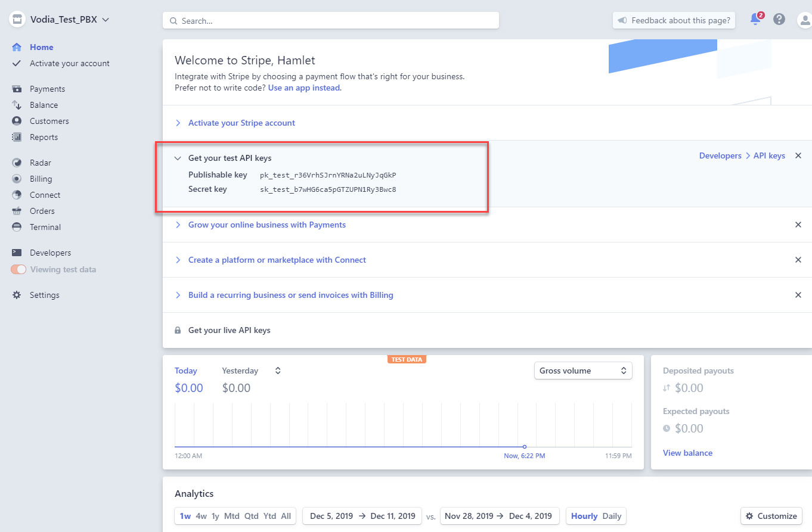
Task: Click the Reports chart icon
Action: (17, 137)
